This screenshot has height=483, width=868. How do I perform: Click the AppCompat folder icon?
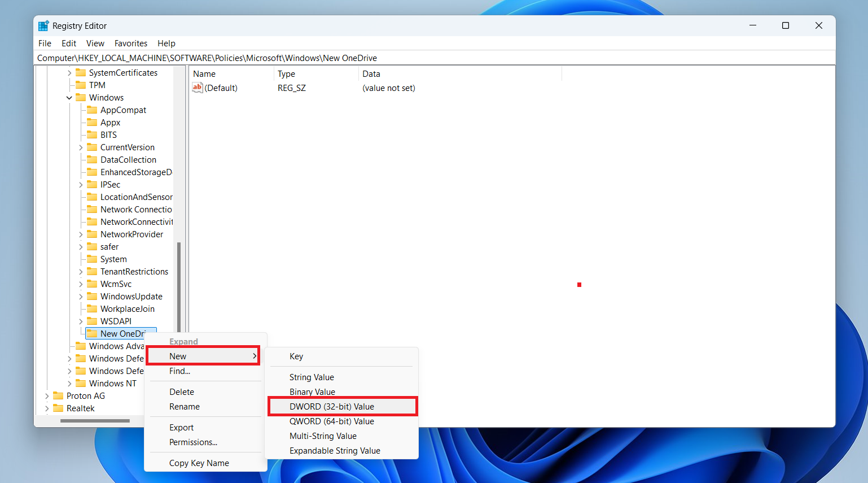[x=92, y=110]
